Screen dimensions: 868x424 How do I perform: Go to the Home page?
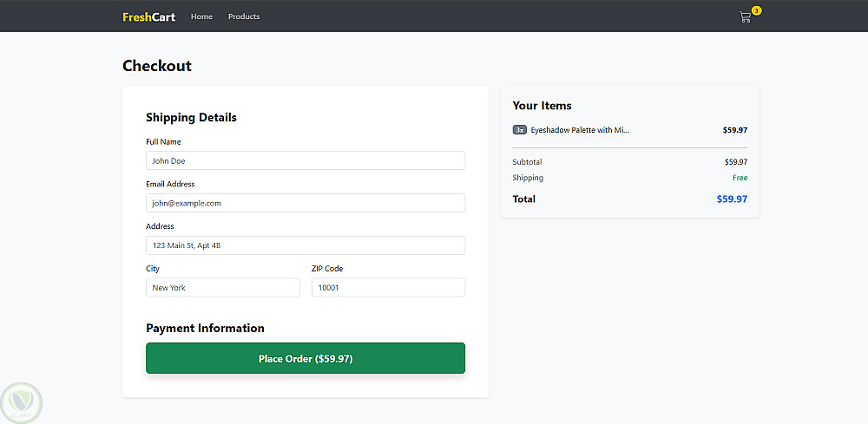(x=201, y=16)
